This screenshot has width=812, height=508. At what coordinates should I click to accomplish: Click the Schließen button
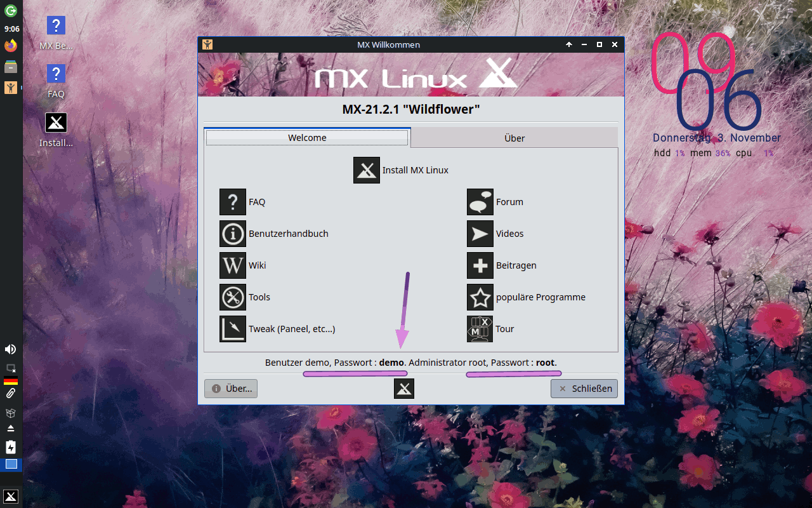point(584,389)
